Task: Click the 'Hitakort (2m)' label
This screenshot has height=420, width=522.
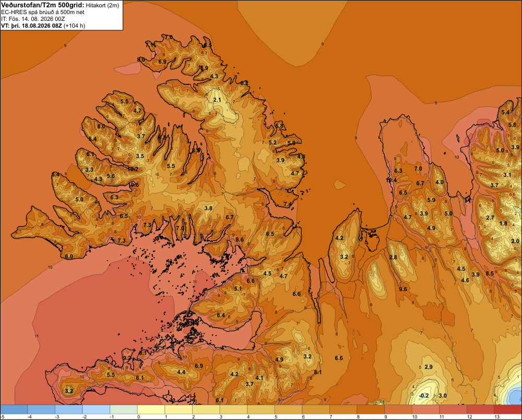Action: [x=102, y=5]
